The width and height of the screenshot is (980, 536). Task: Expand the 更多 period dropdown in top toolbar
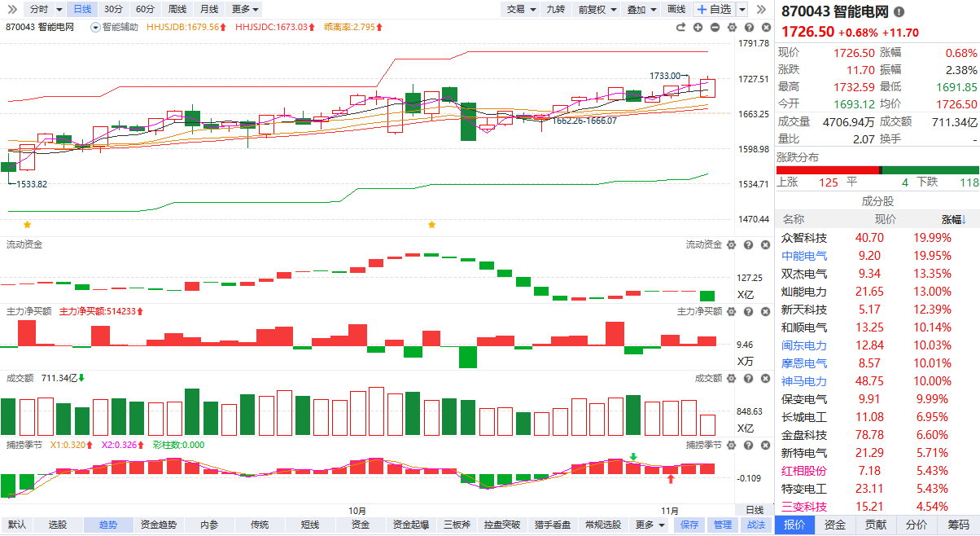tap(245, 9)
